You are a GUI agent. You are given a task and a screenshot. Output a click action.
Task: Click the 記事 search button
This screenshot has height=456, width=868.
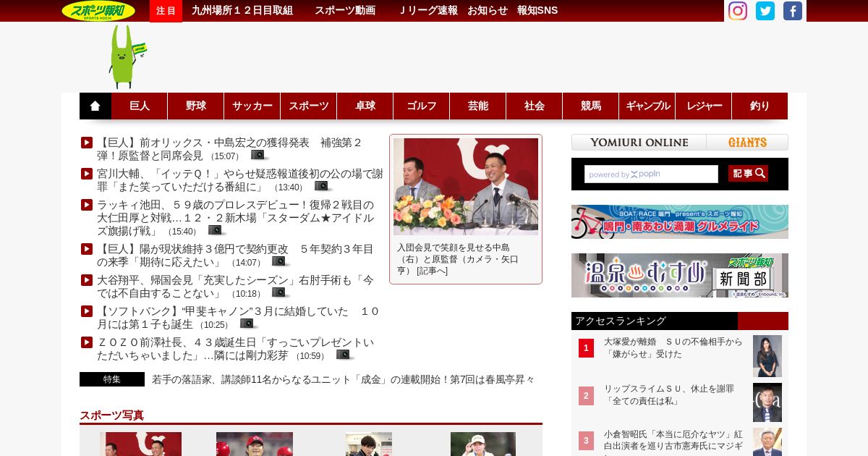[x=748, y=174]
